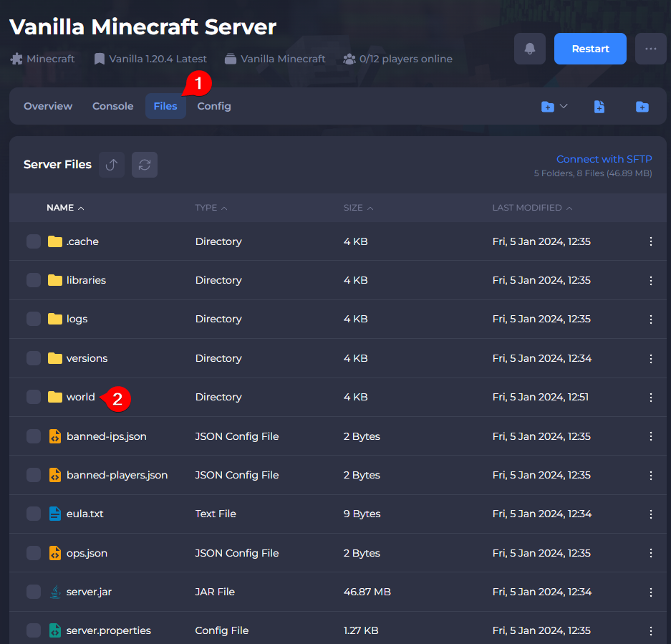This screenshot has width=671, height=644.
Task: Open the Config tab
Action: (x=214, y=106)
